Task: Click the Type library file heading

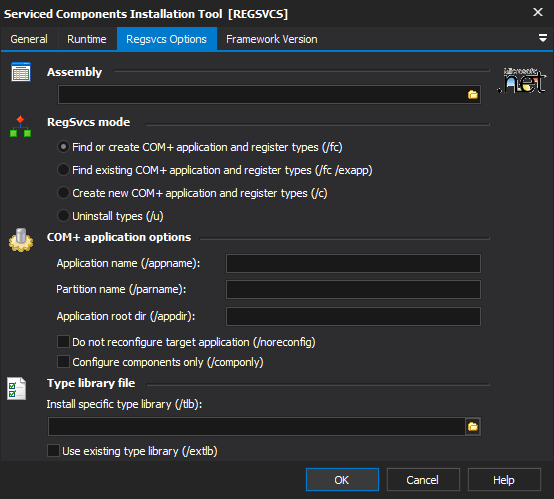Action: 91,383
